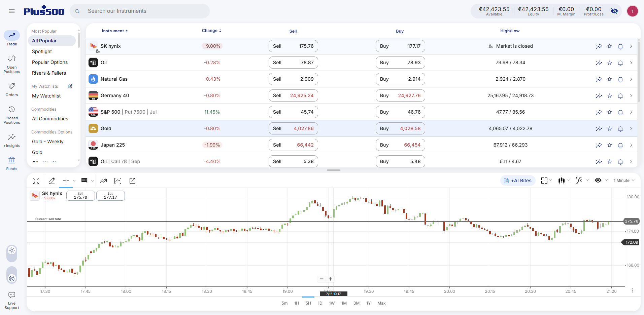Select the crosshair cursor tool
The height and width of the screenshot is (315, 644).
pos(66,181)
